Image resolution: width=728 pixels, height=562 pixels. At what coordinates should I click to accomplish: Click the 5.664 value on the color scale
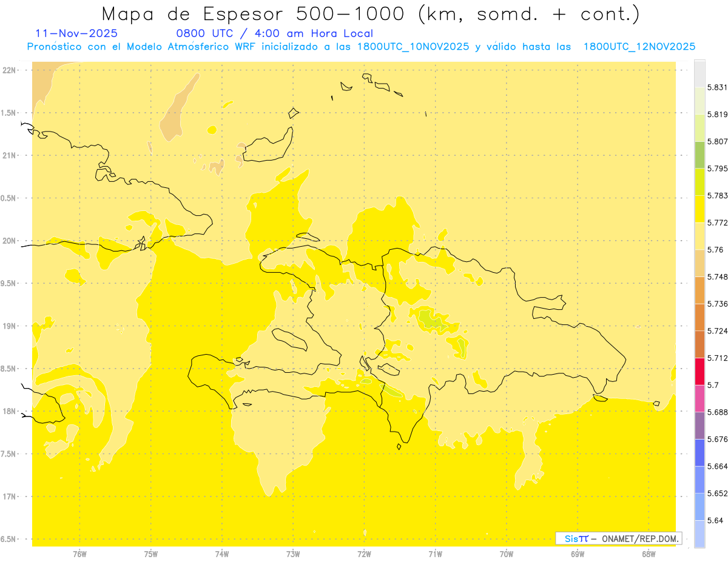[718, 466]
